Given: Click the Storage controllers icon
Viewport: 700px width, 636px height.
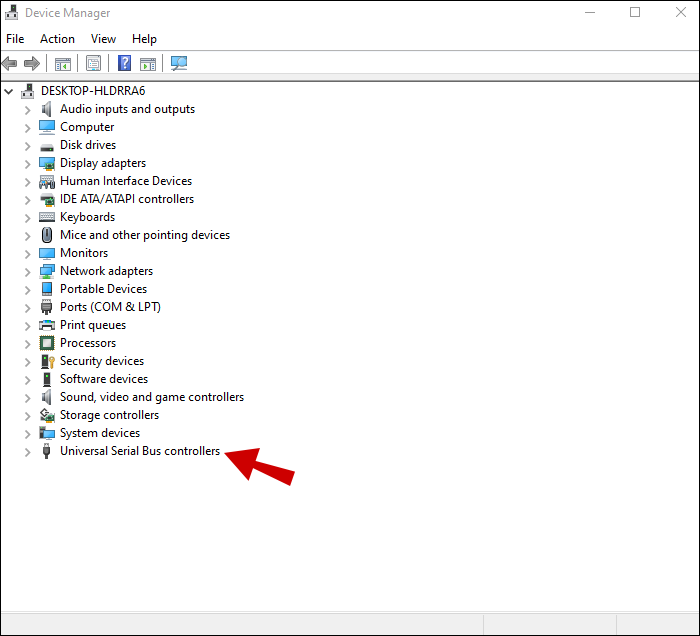Looking at the screenshot, I should [46, 415].
